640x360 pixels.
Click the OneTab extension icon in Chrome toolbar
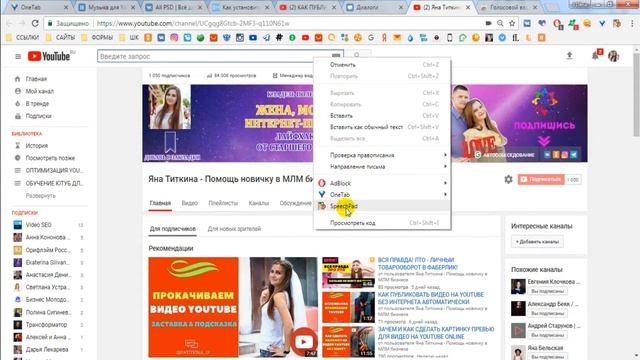point(602,24)
